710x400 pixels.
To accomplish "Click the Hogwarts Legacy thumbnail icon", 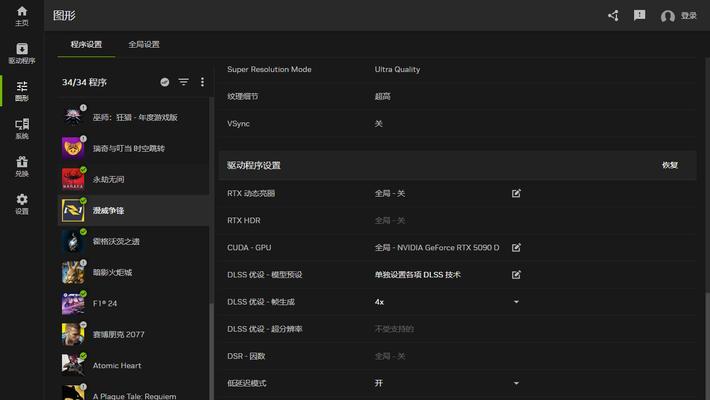I will coord(73,241).
